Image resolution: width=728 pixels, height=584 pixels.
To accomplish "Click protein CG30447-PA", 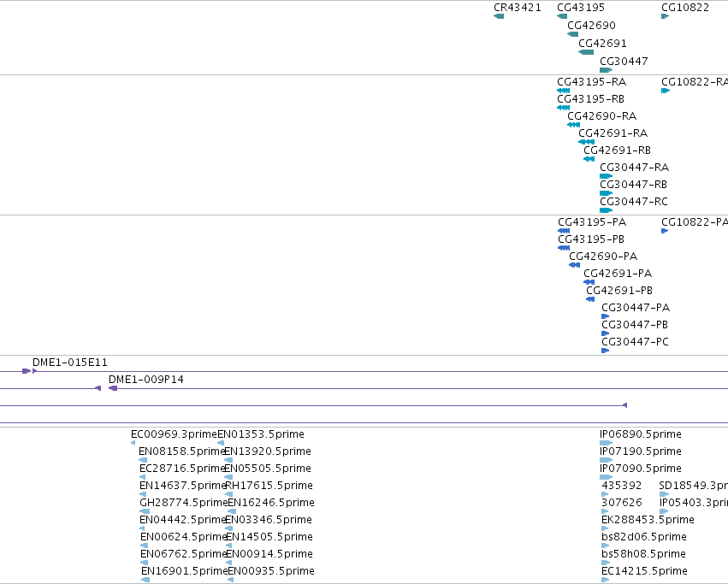I will (636, 308).
